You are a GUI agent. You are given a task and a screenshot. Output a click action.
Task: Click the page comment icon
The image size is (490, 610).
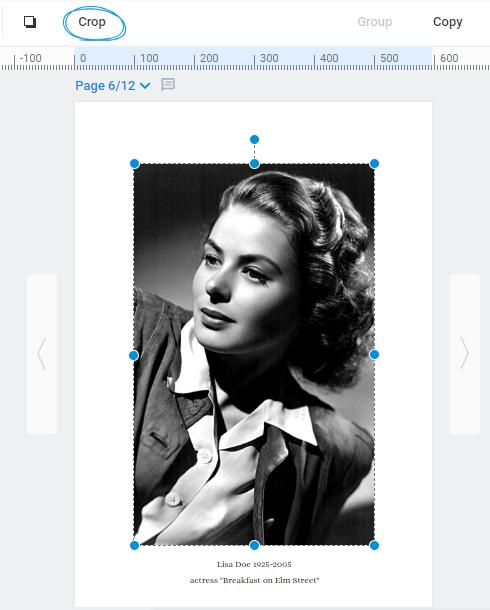[x=168, y=84]
